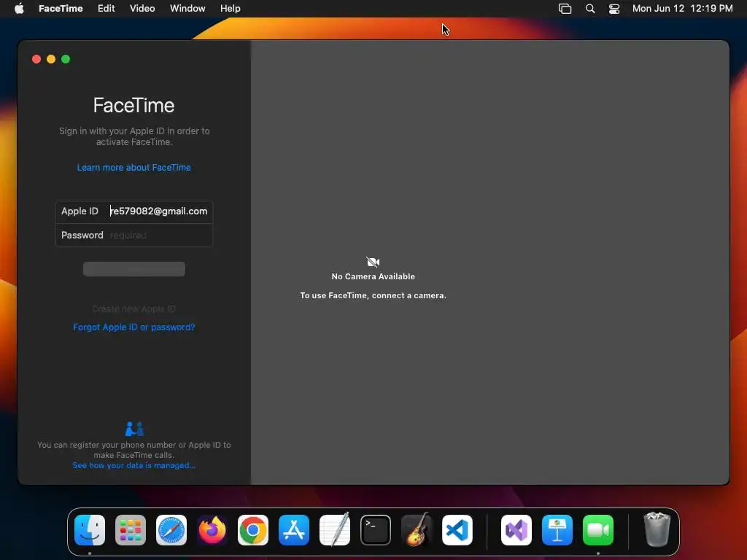Open Visual Studio purple icon in Dock

(516, 530)
